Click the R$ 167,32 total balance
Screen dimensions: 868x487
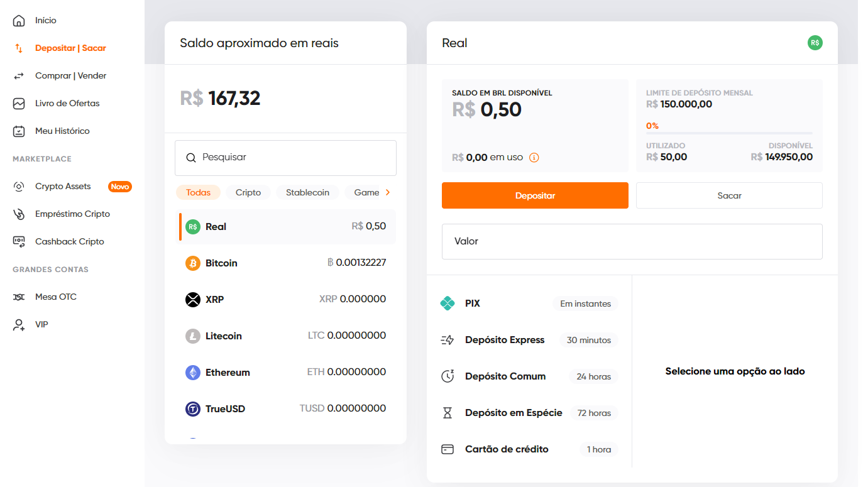[x=220, y=99]
